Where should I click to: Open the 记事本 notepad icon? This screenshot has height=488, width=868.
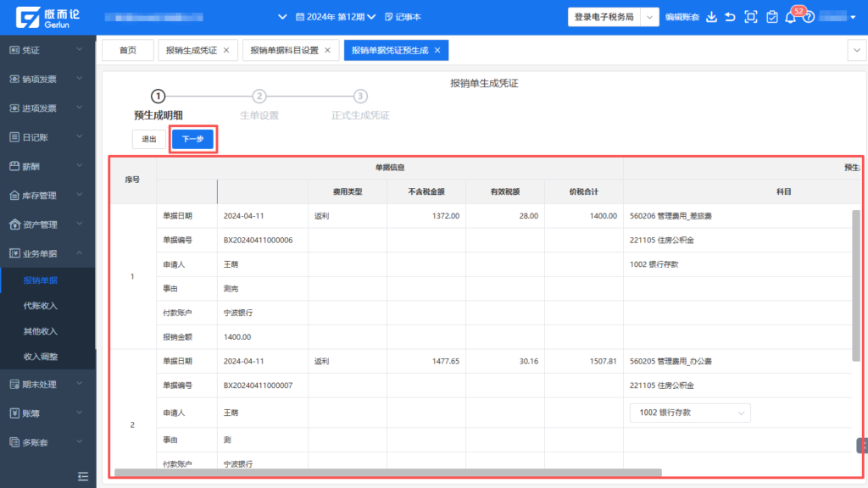tap(403, 17)
